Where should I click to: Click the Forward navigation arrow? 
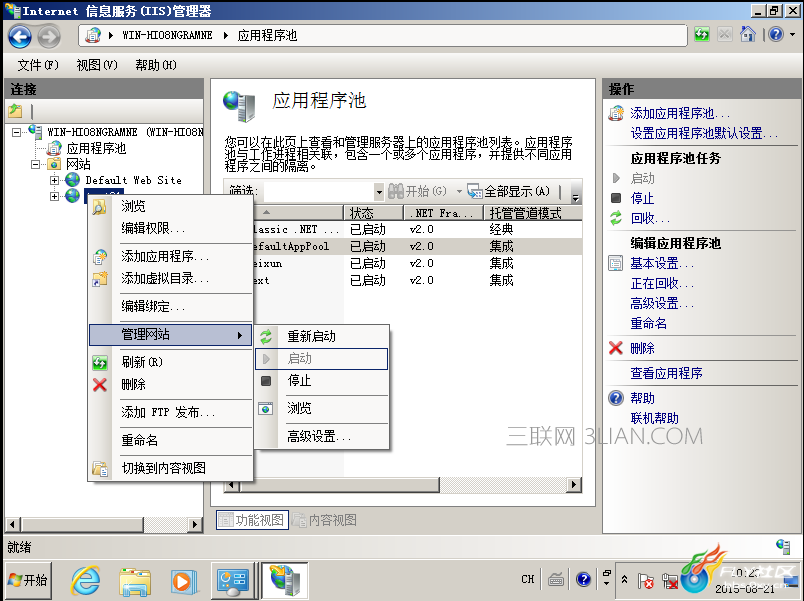click(x=49, y=36)
